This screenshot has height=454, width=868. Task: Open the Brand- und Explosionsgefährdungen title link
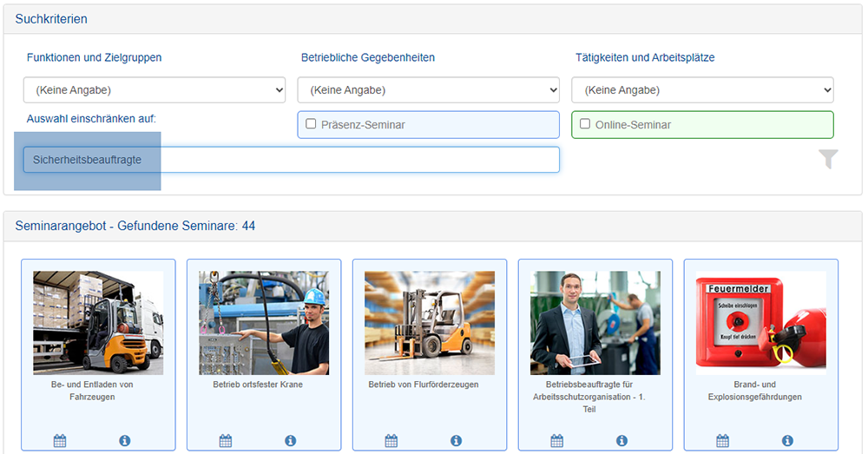pos(754,391)
